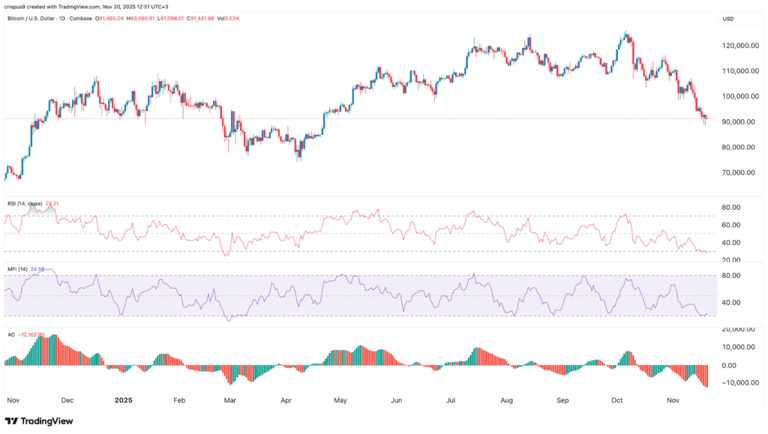768x434 pixels.
Task: Click the 'Aug' time axis label
Action: point(507,400)
